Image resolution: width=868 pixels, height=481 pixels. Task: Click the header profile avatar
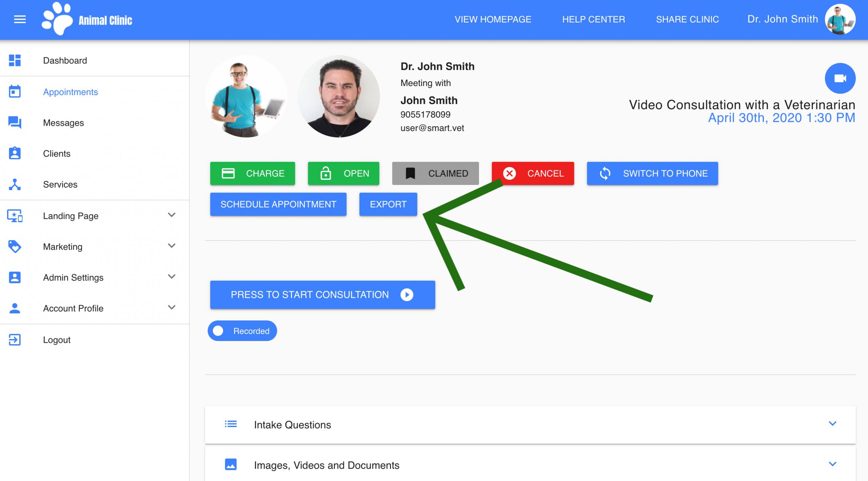coord(840,19)
